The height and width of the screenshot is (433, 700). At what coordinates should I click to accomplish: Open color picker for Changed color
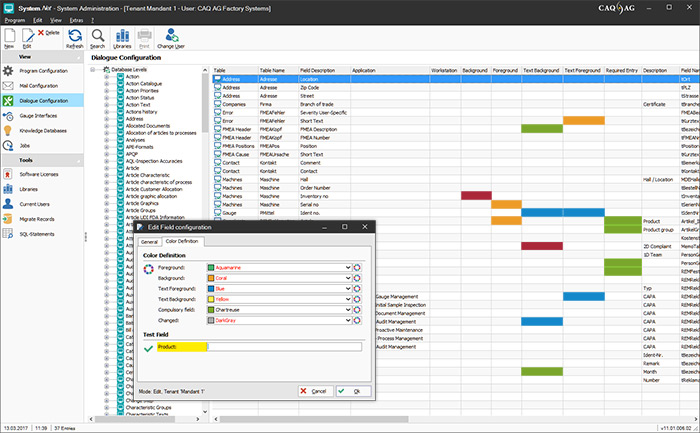coord(357,322)
